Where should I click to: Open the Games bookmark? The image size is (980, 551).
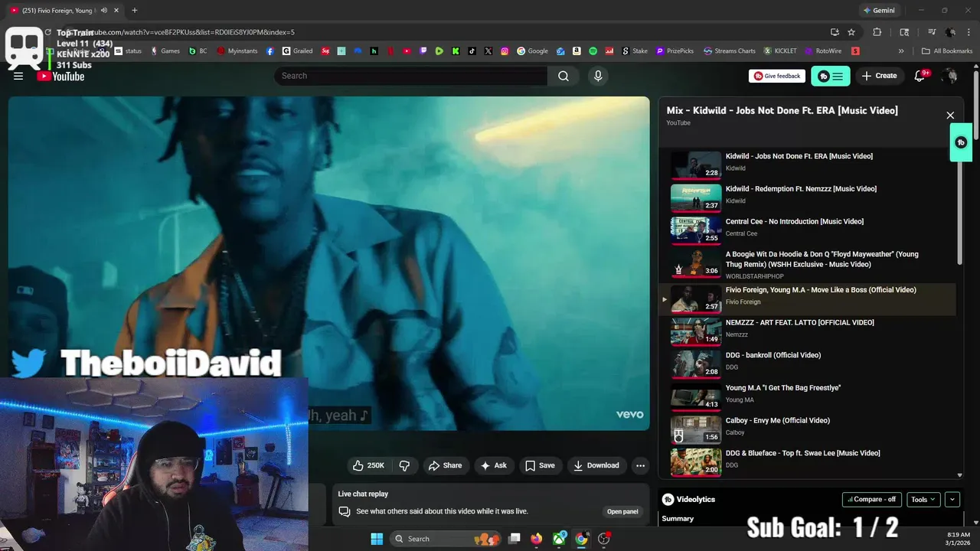(x=165, y=51)
